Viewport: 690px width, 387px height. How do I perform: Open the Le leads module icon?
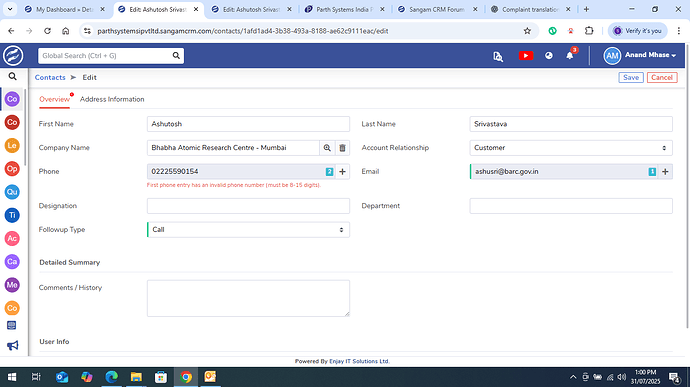pos(12,145)
